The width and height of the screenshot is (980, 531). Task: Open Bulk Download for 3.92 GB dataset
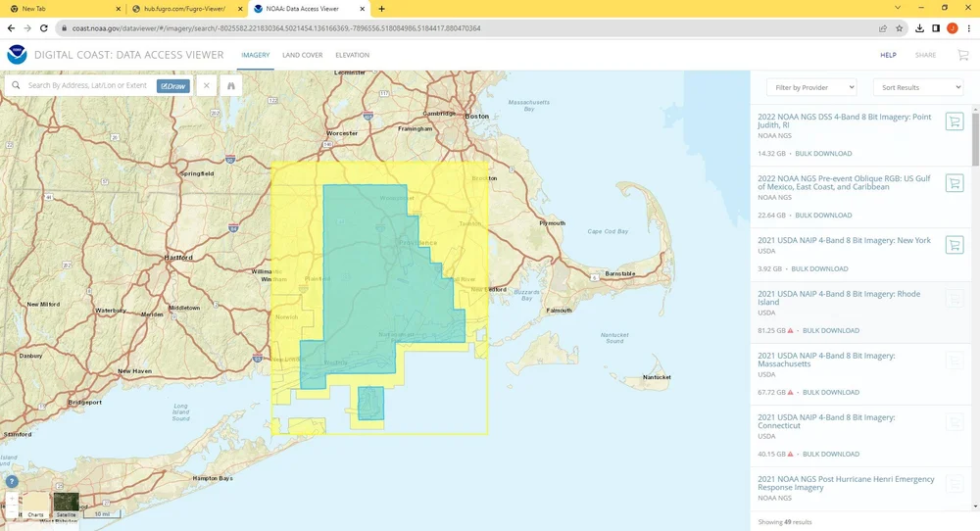pyautogui.click(x=819, y=269)
